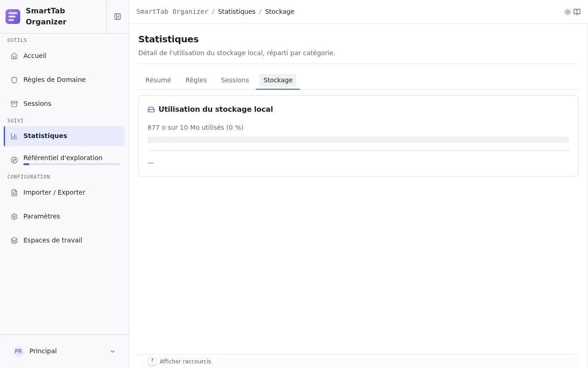
Task: Click the archive icon beside Sessions
Action: [14, 104]
